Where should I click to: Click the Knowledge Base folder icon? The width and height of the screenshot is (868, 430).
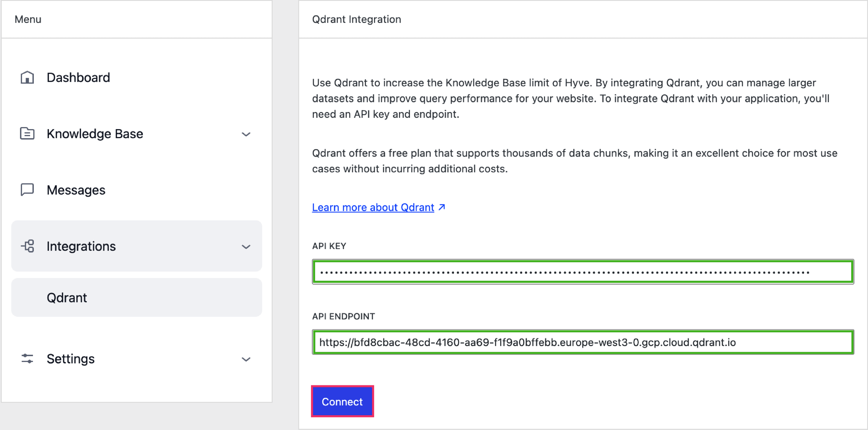tap(27, 134)
